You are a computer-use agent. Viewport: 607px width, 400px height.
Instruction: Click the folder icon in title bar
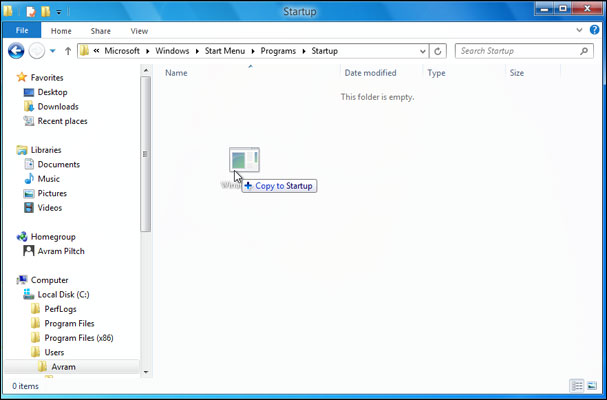click(x=8, y=11)
